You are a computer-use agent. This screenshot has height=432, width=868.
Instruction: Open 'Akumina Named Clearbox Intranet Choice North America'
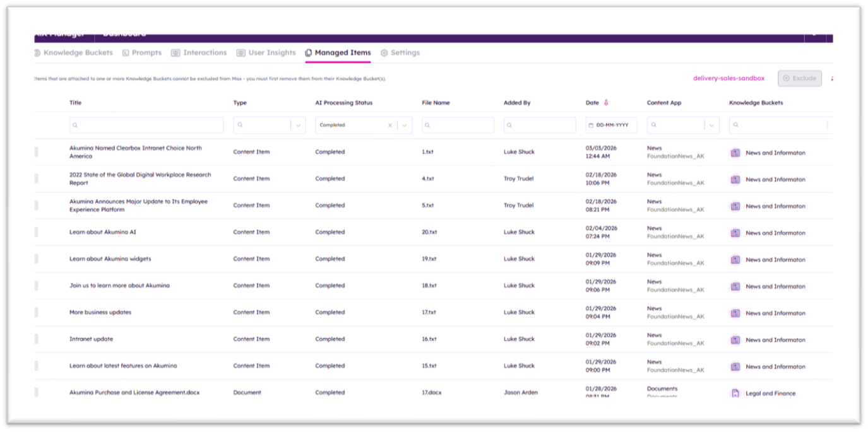point(136,152)
